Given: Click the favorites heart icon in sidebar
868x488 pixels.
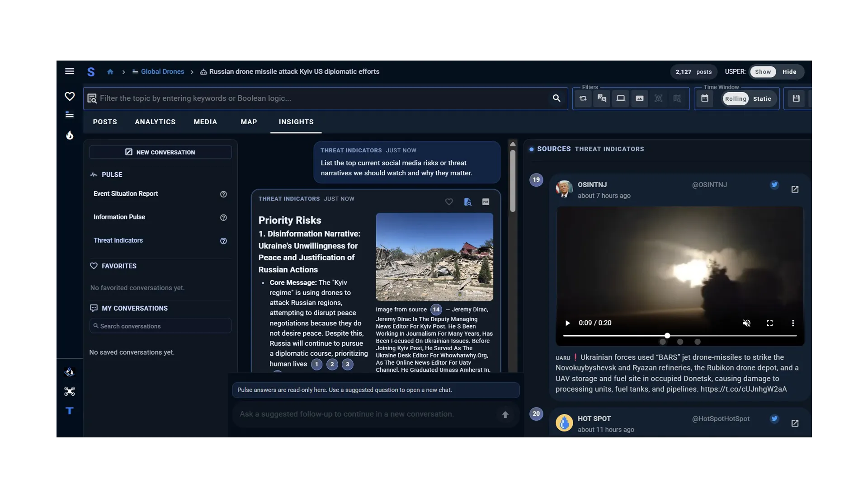Looking at the screenshot, I should 70,96.
